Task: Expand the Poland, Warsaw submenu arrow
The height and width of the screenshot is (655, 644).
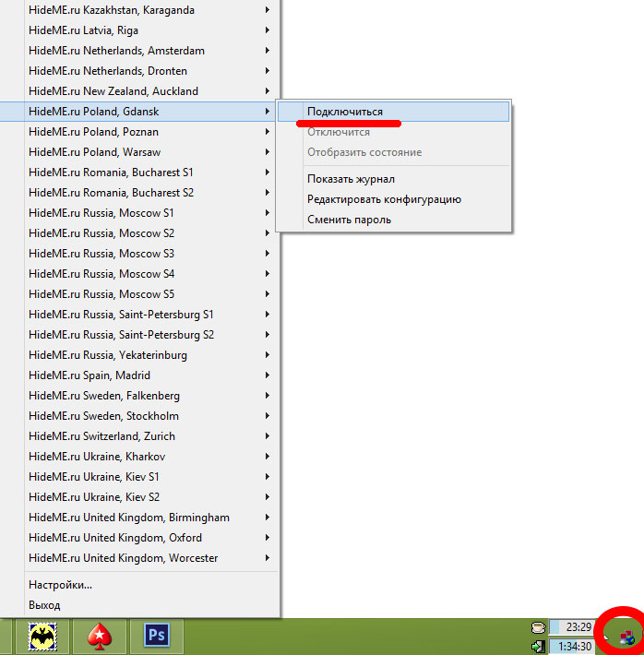Action: tap(267, 152)
